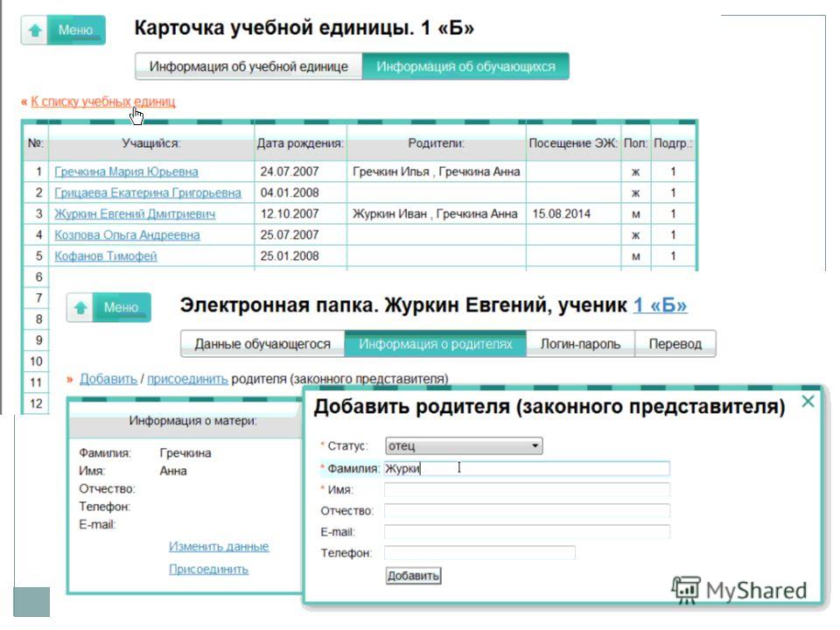This screenshot has width=840, height=630.
Task: Click the Телефон input field in the dialog
Action: pyautogui.click(x=480, y=553)
